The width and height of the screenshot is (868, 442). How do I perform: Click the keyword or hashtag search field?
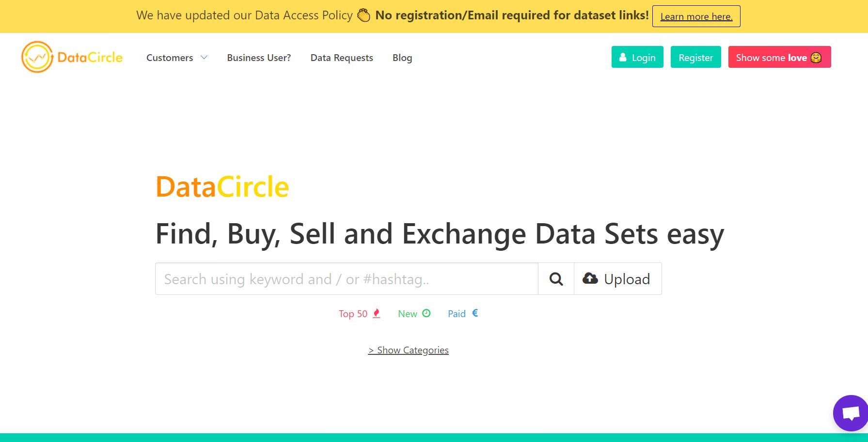pos(347,279)
